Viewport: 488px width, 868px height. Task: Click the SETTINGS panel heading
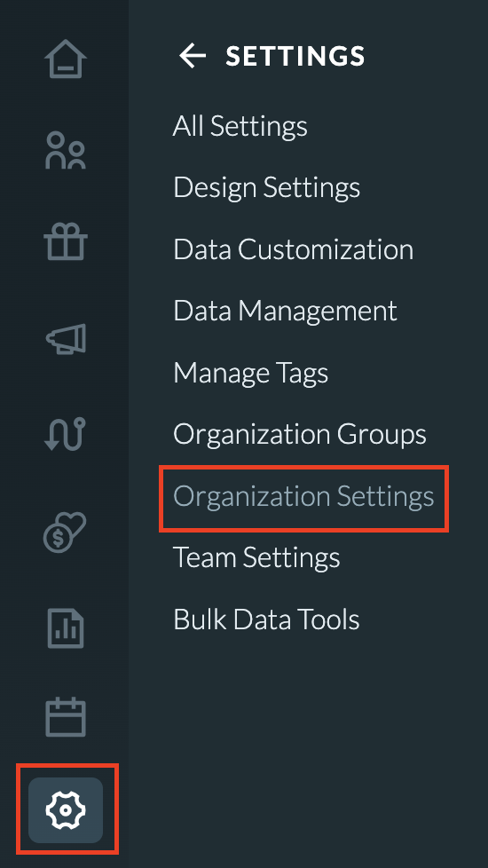295,57
